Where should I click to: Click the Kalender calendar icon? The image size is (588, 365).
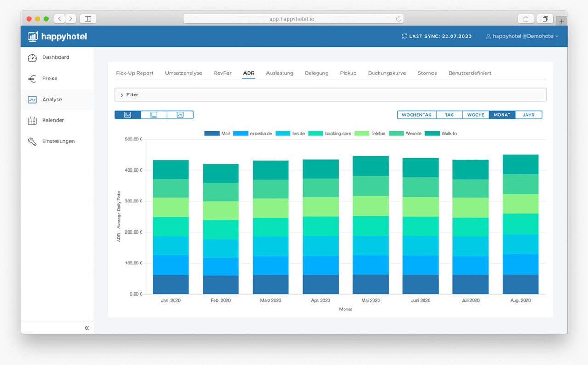pyautogui.click(x=32, y=121)
